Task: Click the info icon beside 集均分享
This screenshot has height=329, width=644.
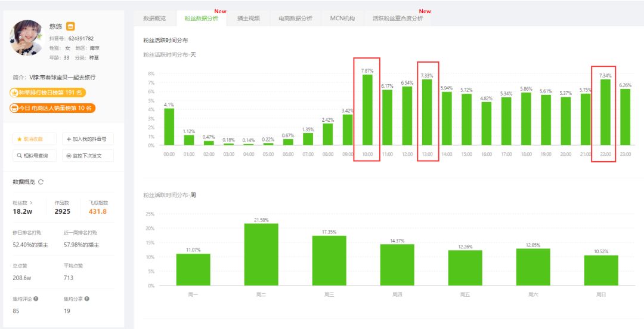Action: 86,299
